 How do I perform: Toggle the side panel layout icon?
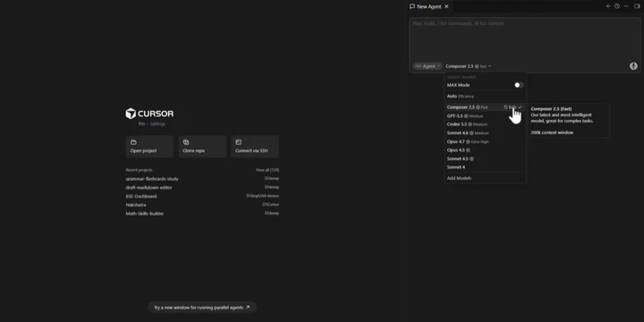pyautogui.click(x=637, y=6)
